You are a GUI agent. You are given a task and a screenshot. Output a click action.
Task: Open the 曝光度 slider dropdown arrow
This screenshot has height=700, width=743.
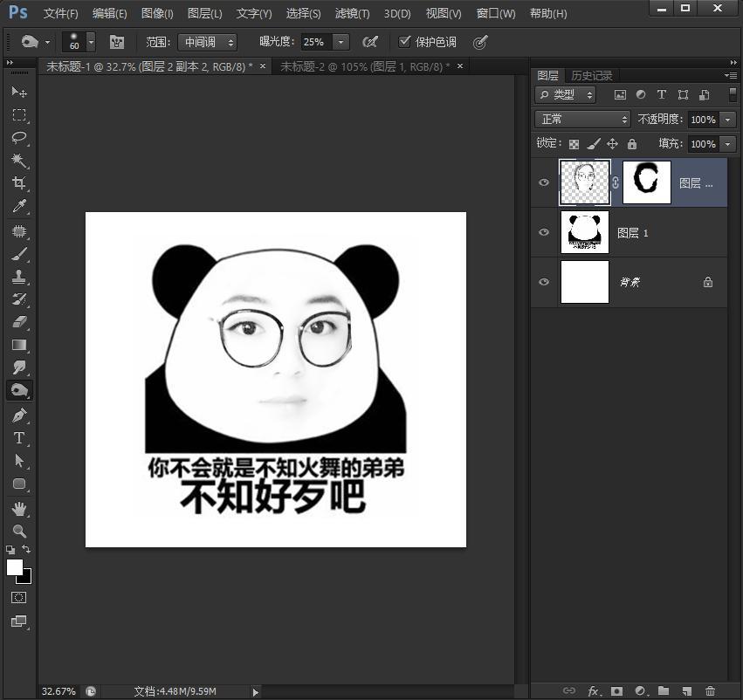tap(341, 42)
